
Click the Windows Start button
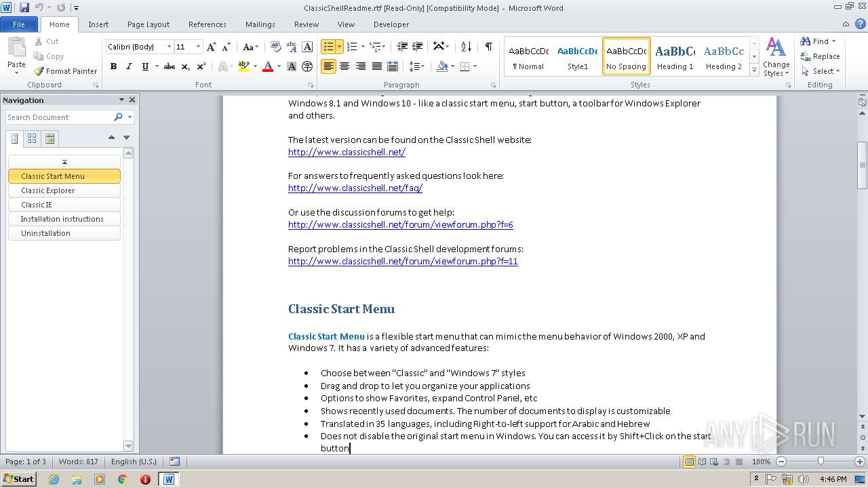tap(18, 479)
